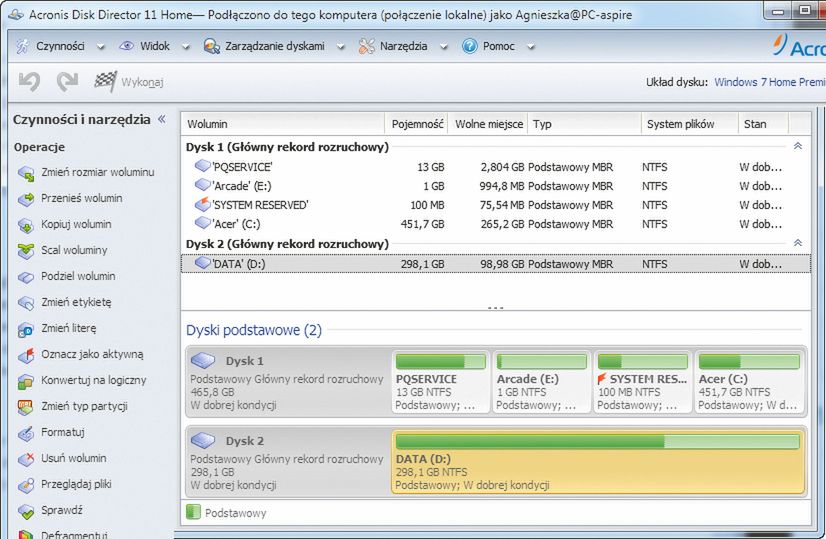826x539 pixels.
Task: Click the Redo arrow icon
Action: point(67,82)
